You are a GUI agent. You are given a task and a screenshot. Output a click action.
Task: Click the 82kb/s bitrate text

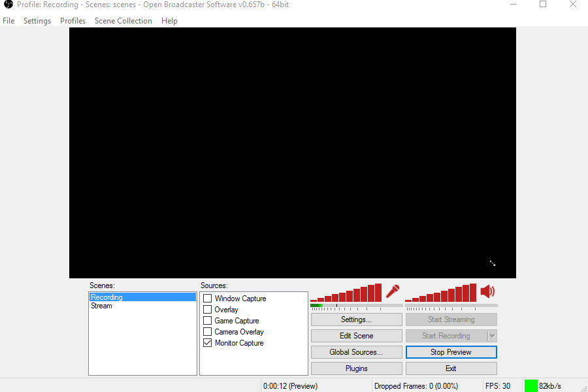tap(549, 386)
